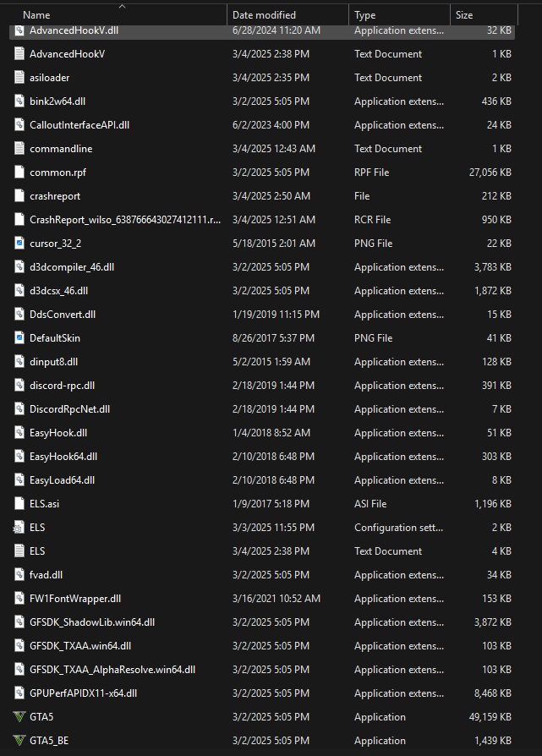This screenshot has width=542, height=756.
Task: Select the DdsConvert.dll file name
Action: click(x=63, y=315)
